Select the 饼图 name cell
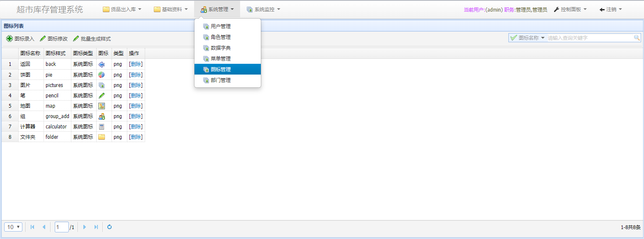This screenshot has width=644, height=239. [31, 75]
